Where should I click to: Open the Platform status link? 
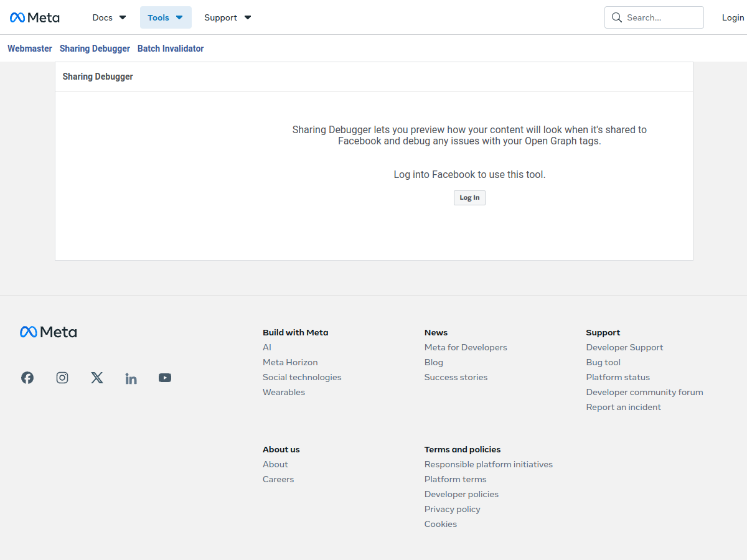click(x=618, y=377)
